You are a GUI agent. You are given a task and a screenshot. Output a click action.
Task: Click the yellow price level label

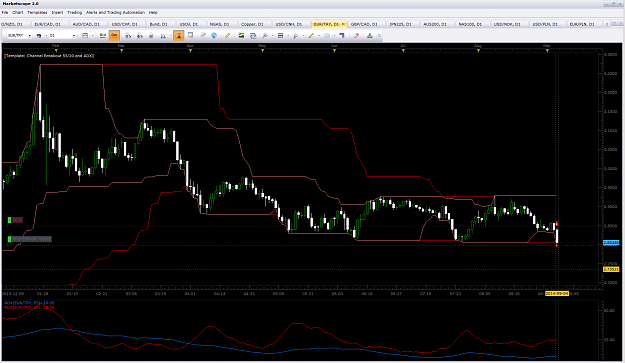pyautogui.click(x=611, y=269)
